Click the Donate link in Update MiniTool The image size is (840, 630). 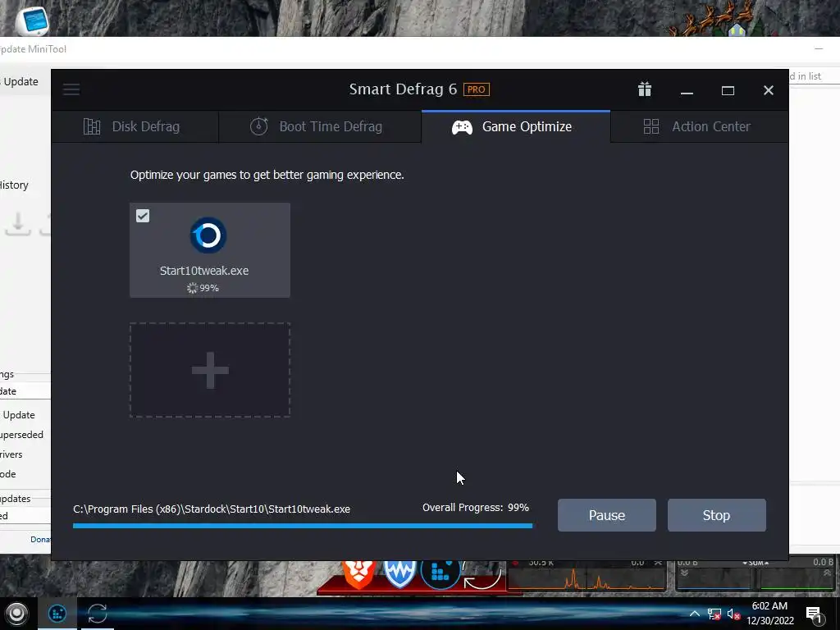pyautogui.click(x=40, y=540)
